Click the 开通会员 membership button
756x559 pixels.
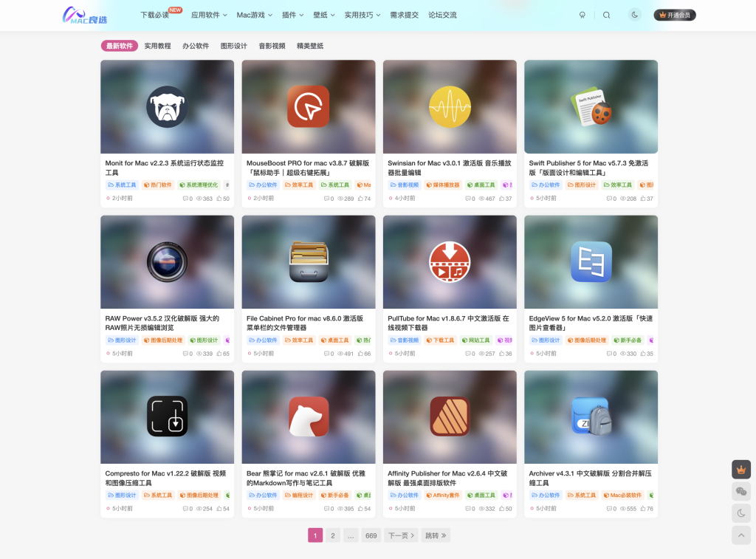point(675,15)
